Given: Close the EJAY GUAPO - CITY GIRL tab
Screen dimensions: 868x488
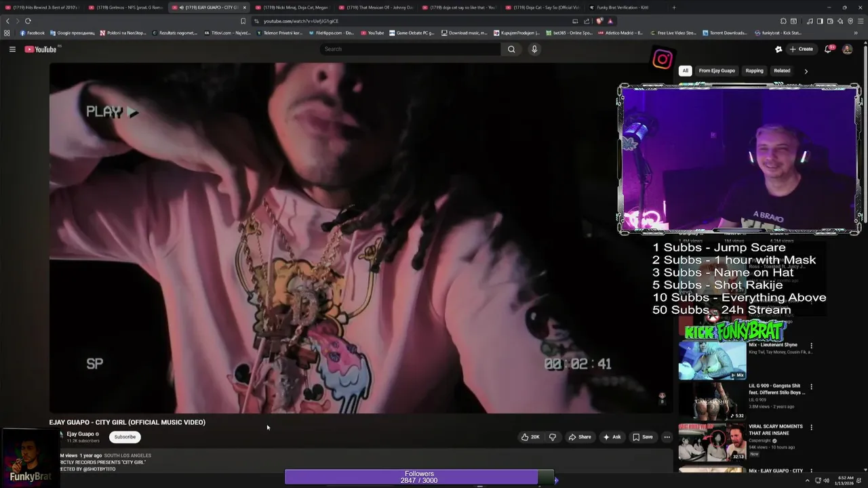Looking at the screenshot, I should (x=244, y=7).
